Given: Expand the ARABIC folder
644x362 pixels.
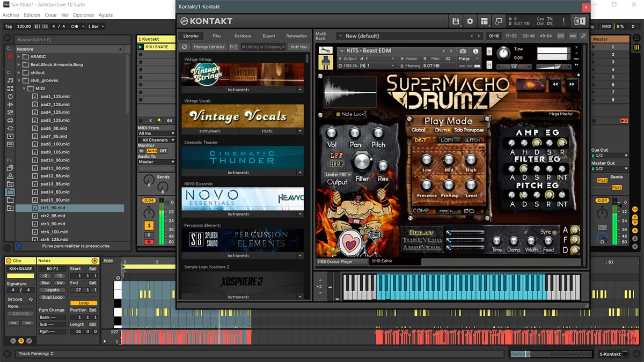Looking at the screenshot, I should click(20, 56).
